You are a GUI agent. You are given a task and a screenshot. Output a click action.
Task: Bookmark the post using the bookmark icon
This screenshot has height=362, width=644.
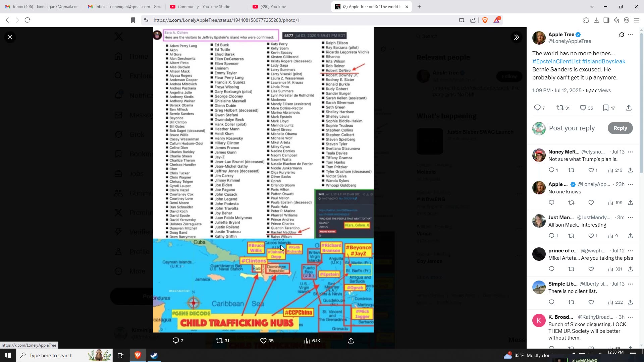[x=606, y=108]
